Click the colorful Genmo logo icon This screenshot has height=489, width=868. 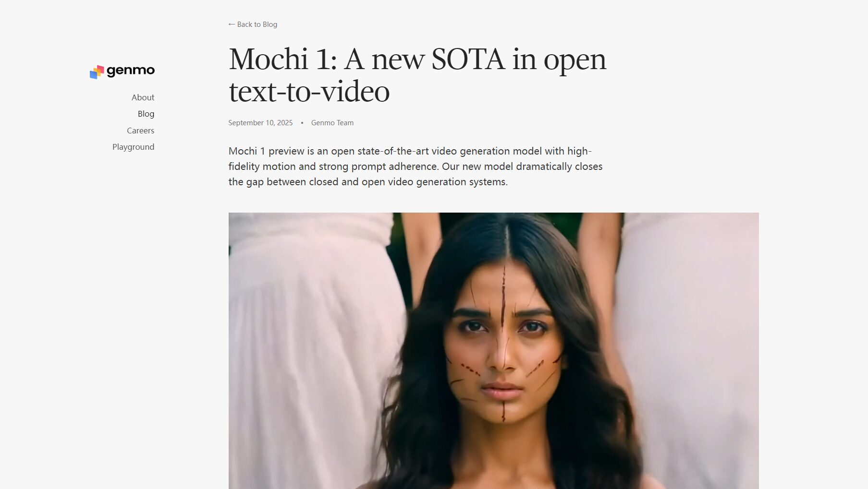(97, 72)
